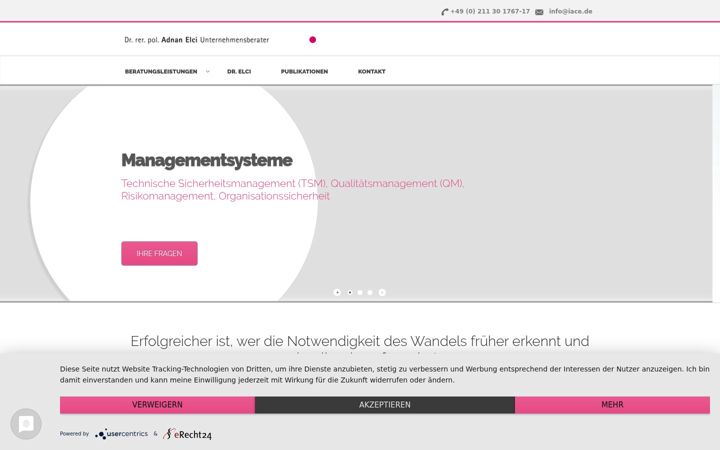The height and width of the screenshot is (450, 720).
Task: Open the Beratungsleistungen menu
Action: coord(161,72)
